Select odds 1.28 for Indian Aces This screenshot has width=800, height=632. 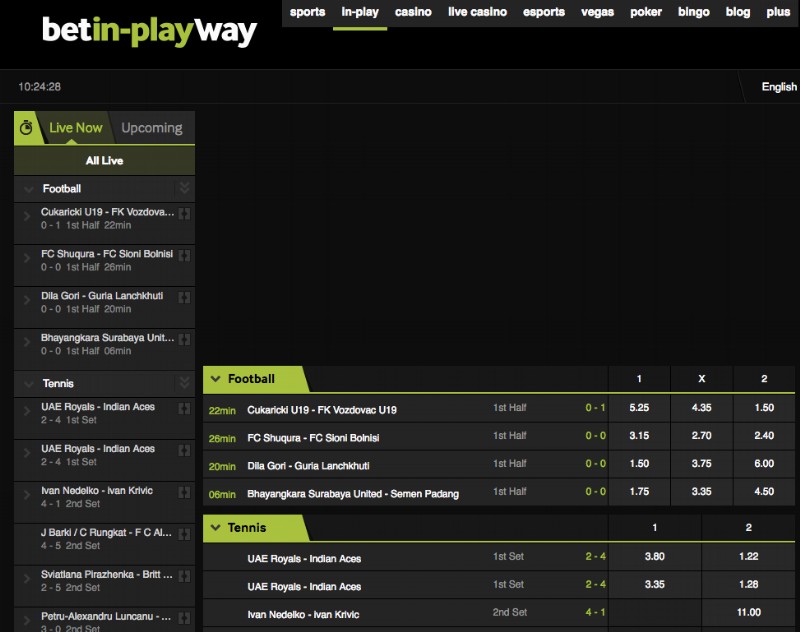(x=748, y=585)
